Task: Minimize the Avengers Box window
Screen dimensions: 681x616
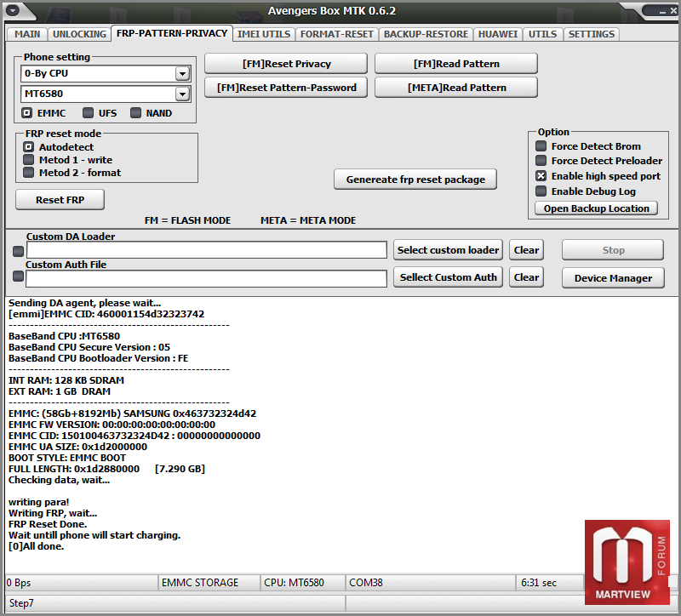Action: click(662, 12)
